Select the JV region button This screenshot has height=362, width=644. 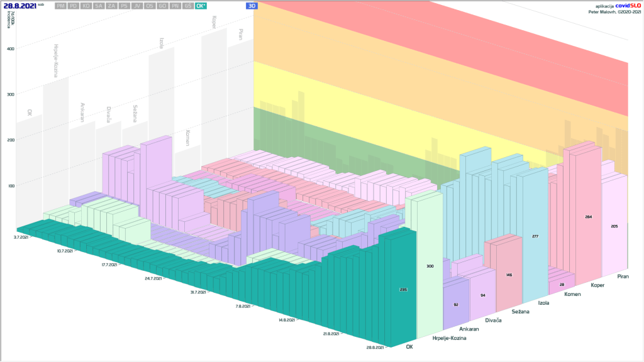coord(136,6)
